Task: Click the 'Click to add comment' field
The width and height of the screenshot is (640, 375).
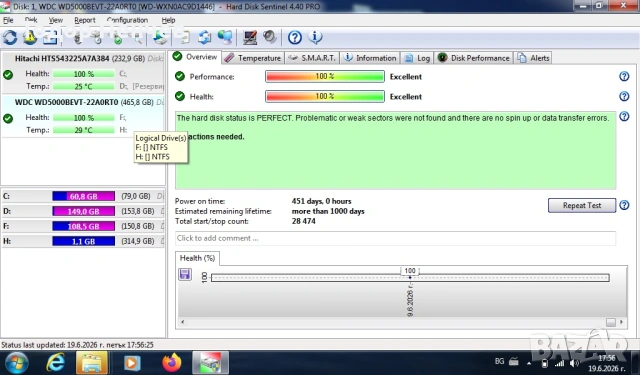Action: point(395,238)
